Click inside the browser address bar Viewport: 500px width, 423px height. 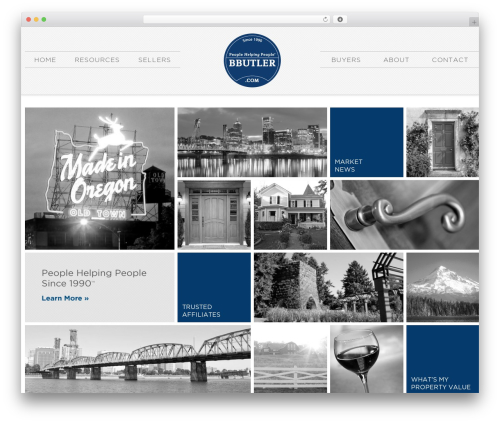point(237,20)
